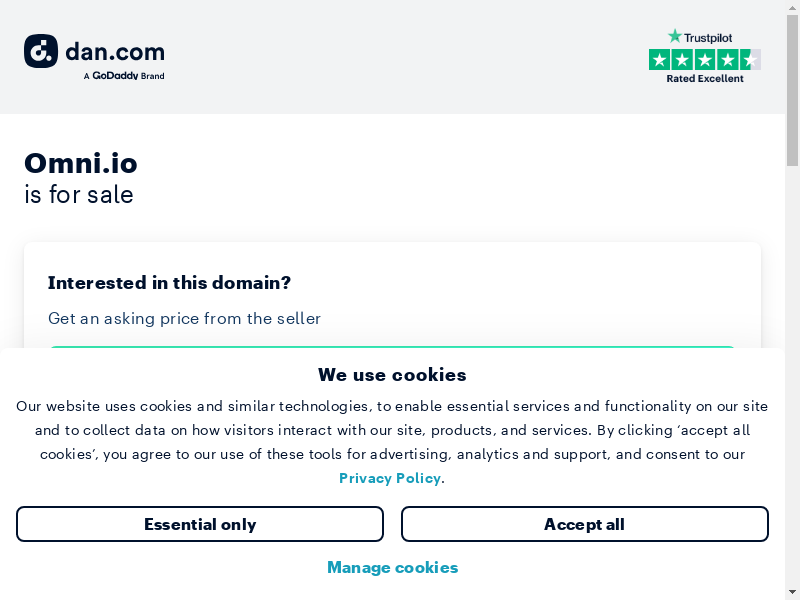Click the GoDaddy Brand tagline
Screen dimensions: 800x600
pyautogui.click(x=124, y=76)
